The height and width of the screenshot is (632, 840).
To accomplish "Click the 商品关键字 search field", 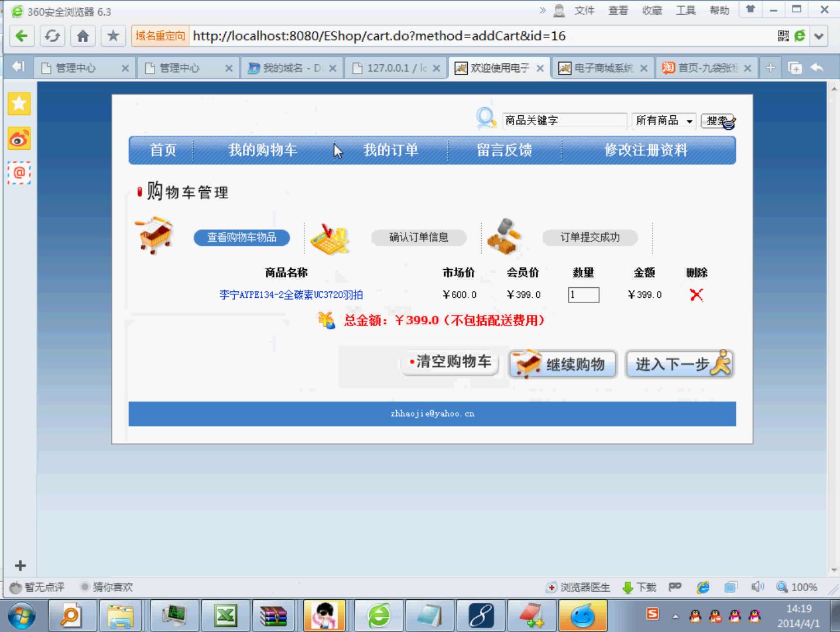I will pos(564,120).
